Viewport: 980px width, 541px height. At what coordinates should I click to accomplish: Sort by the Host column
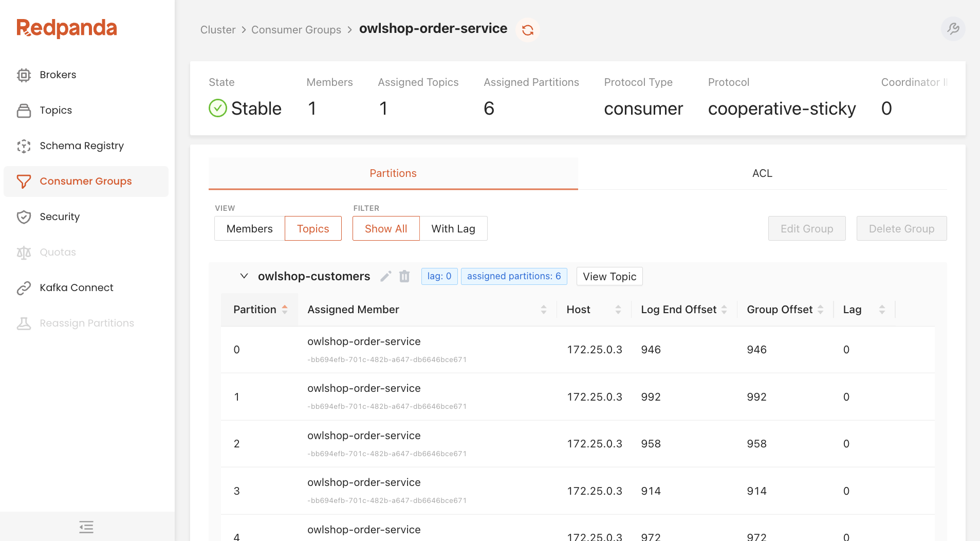point(594,310)
